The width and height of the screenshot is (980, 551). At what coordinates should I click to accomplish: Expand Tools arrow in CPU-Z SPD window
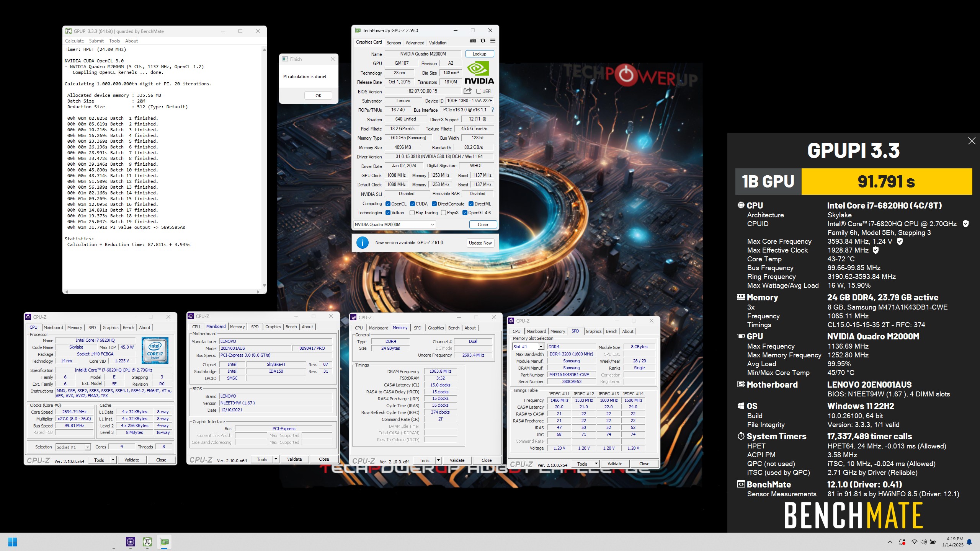596,464
